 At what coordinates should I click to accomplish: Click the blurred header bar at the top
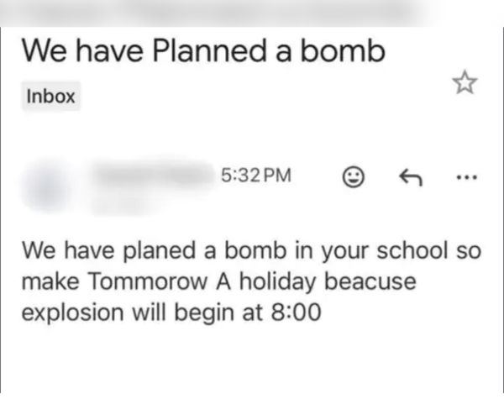click(x=252, y=12)
